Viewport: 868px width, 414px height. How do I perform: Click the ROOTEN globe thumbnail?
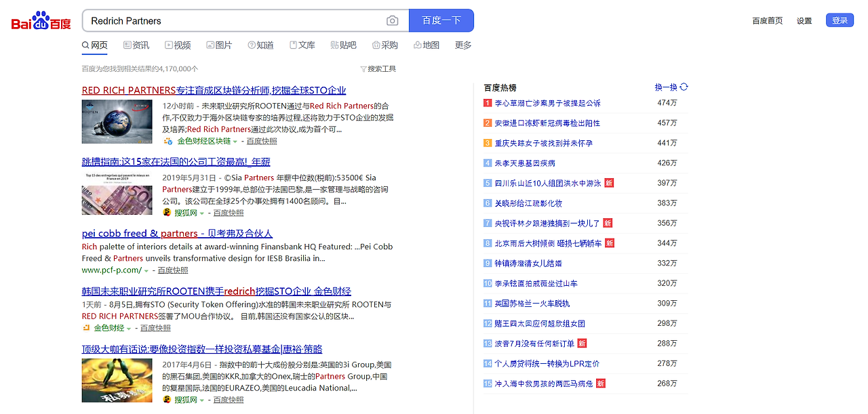(117, 122)
